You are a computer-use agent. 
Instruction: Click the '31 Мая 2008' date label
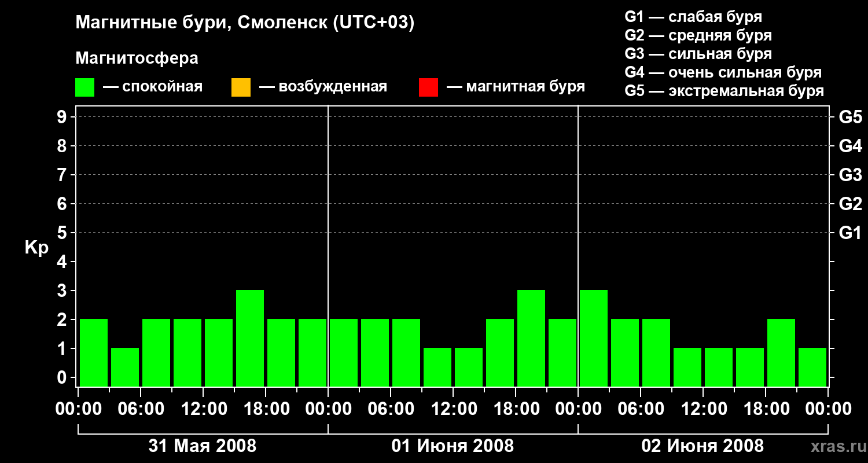coord(203,446)
